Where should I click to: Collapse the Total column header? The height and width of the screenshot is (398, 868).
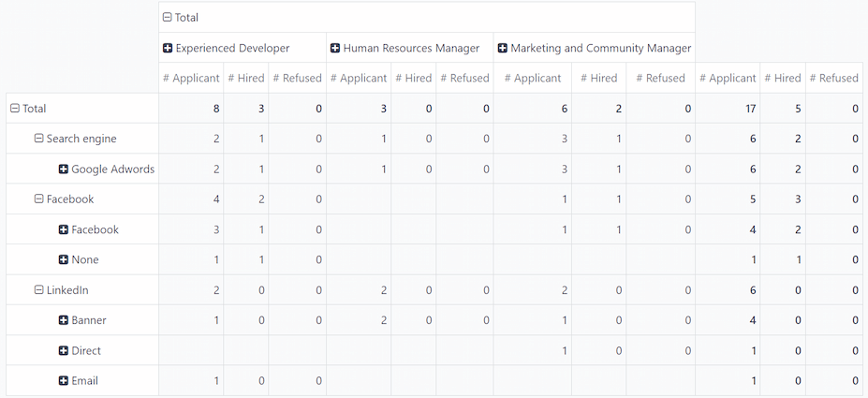(x=168, y=17)
